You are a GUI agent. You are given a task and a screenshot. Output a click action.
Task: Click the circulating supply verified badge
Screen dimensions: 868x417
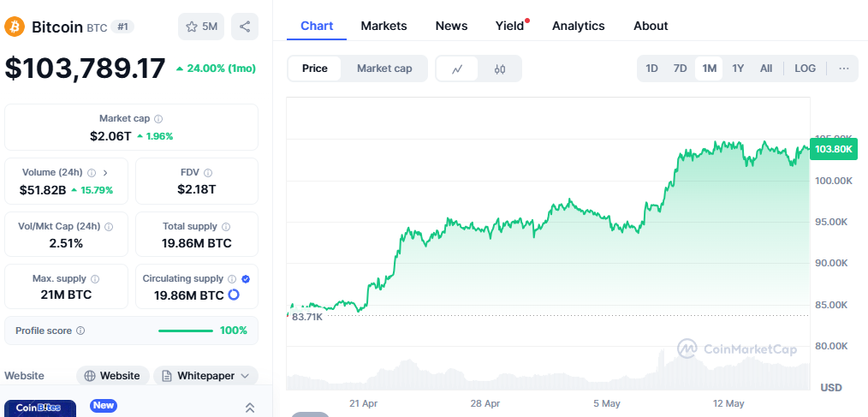point(246,279)
